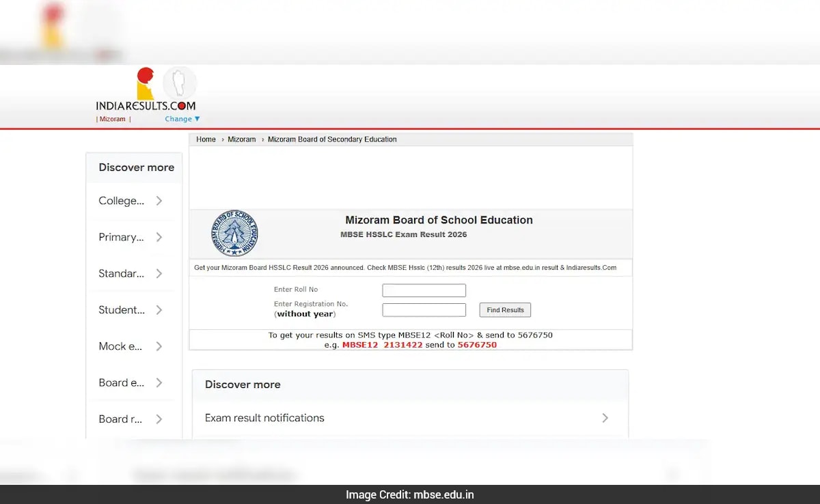Open the Change state dropdown
Viewport: 820px width, 504px height.
click(181, 118)
